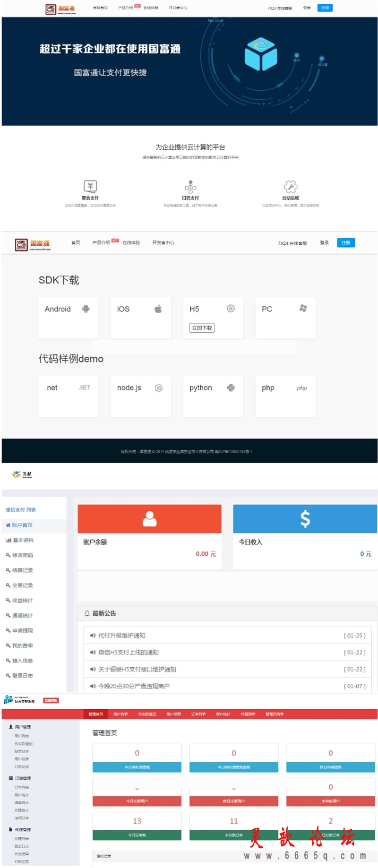Click the small 注册 button above the banner
This screenshot has width=378, height=868.
[x=325, y=8]
